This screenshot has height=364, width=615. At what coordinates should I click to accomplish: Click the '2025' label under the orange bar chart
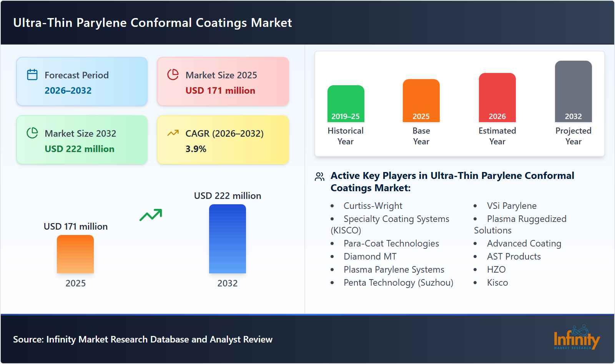(x=75, y=283)
